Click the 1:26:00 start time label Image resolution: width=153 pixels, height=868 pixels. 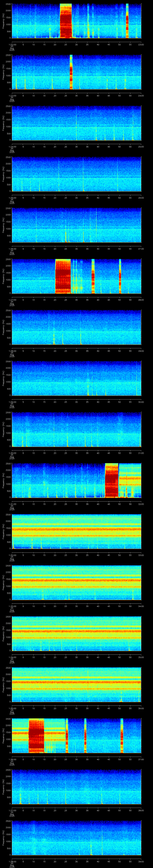click(x=12, y=249)
